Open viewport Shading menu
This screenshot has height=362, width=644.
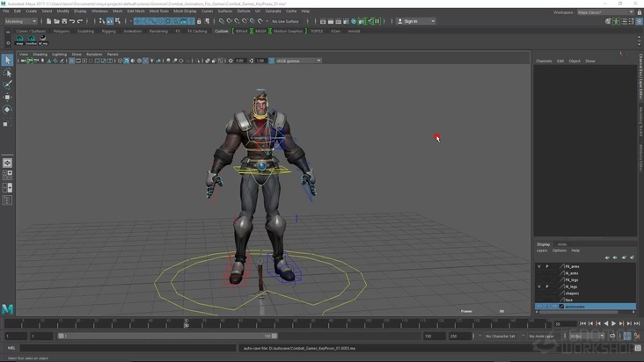point(40,54)
